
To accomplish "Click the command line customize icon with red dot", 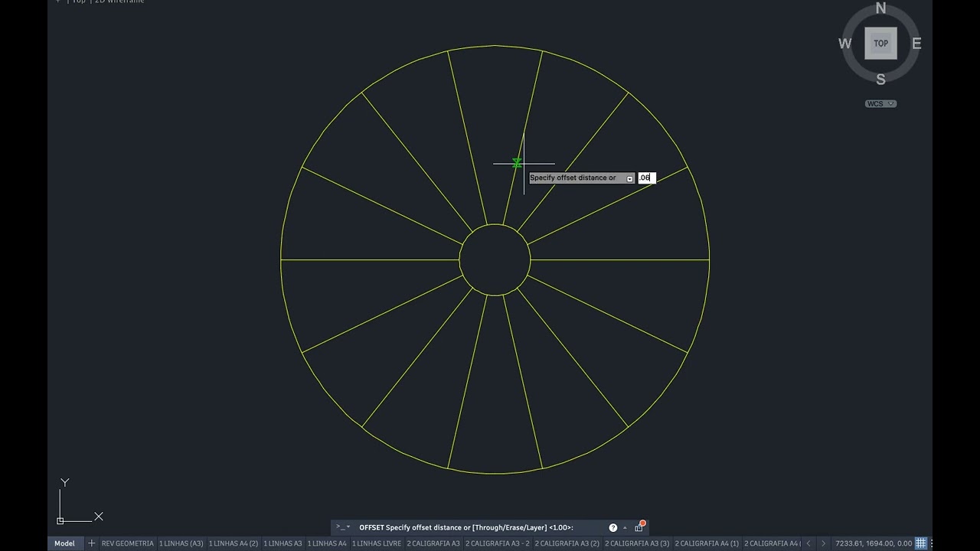I will (639, 527).
